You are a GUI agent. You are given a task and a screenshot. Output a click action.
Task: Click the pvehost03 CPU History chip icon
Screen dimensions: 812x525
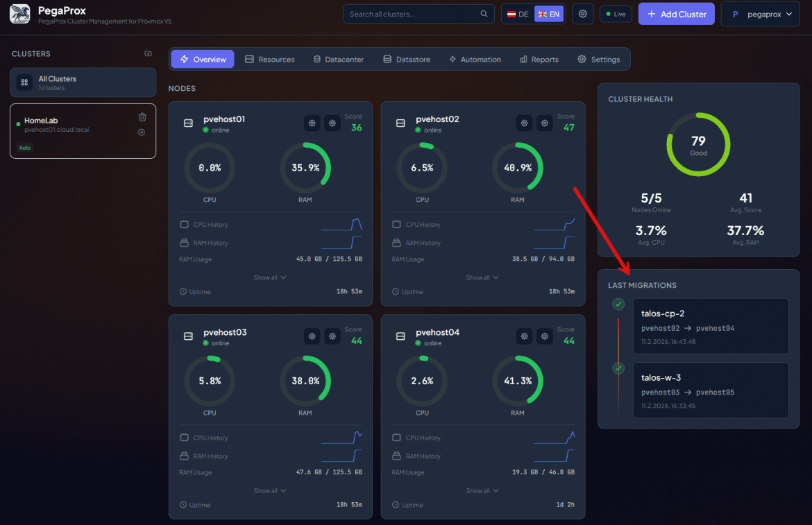(185, 438)
